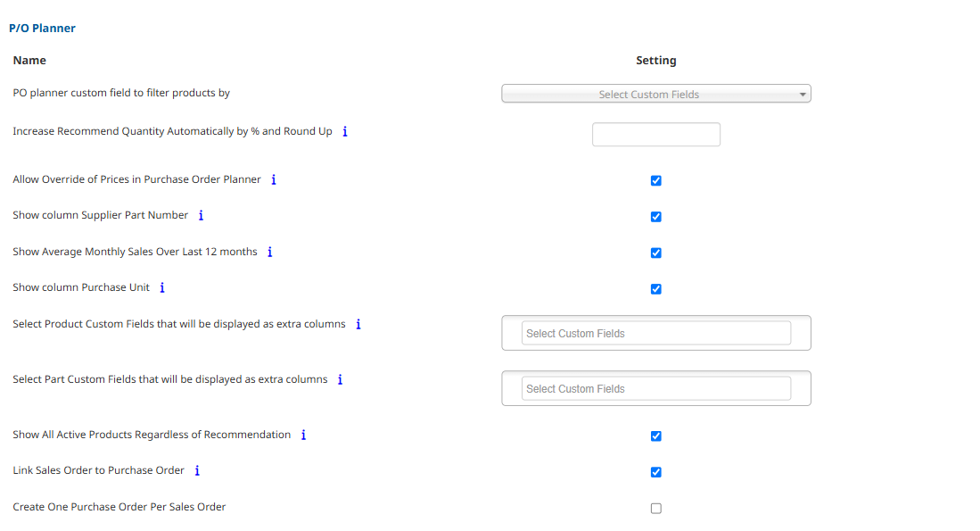Focus Part Custom Fields selection box

click(655, 388)
